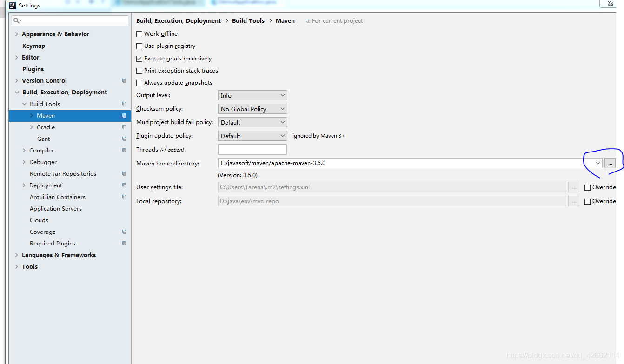Image resolution: width=624 pixels, height=364 pixels.
Task: Click the Local repository path field
Action: [x=392, y=201]
